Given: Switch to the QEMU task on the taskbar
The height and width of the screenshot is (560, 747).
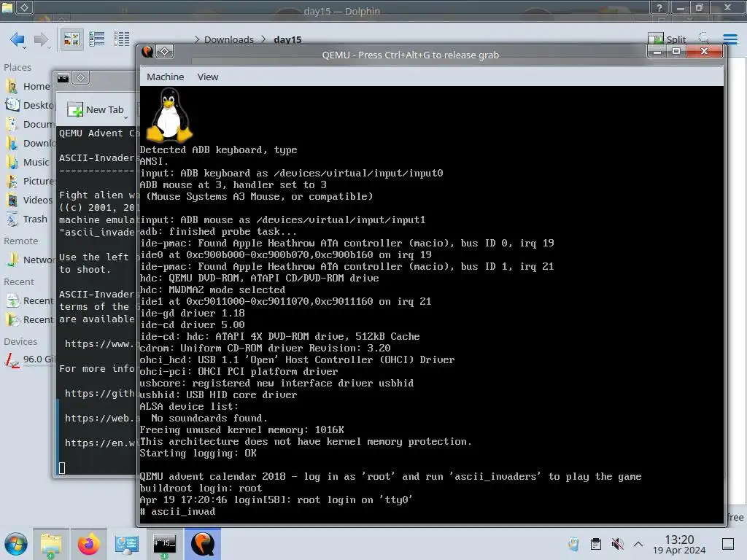Looking at the screenshot, I should [x=203, y=544].
